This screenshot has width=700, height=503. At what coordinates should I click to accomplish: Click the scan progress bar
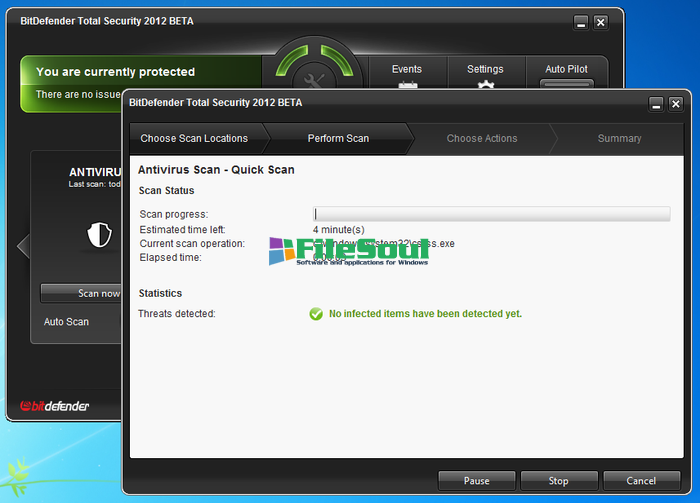click(x=492, y=214)
